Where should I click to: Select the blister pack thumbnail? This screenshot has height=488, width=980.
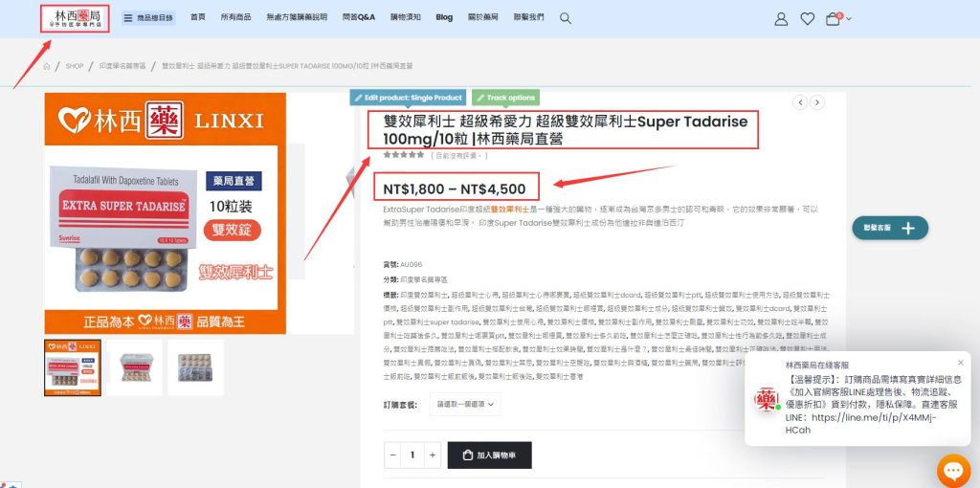[195, 368]
